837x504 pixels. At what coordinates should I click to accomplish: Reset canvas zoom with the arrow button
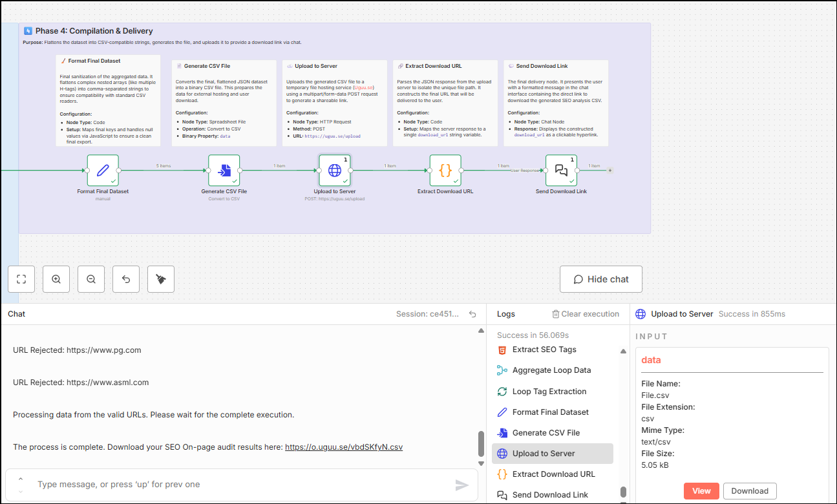[x=126, y=279]
